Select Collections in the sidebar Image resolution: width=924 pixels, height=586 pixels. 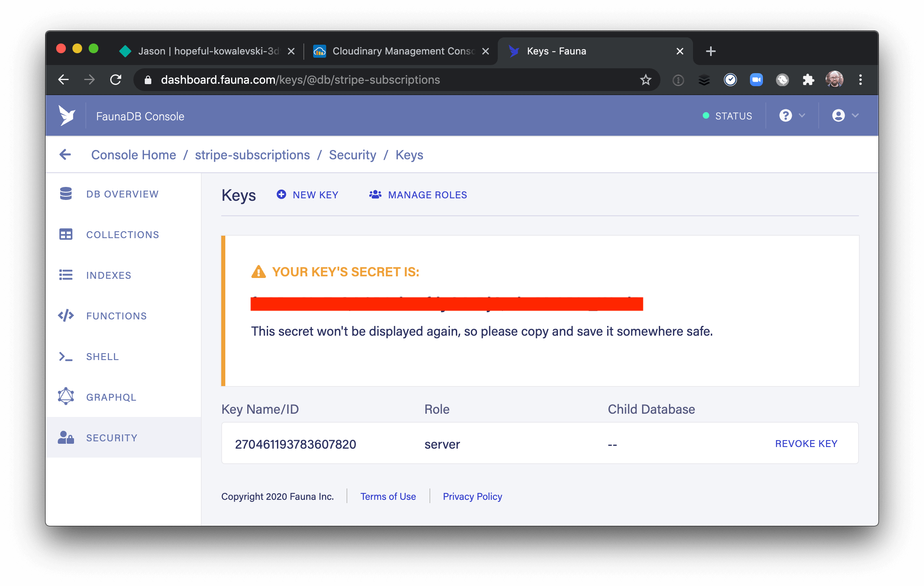point(122,234)
